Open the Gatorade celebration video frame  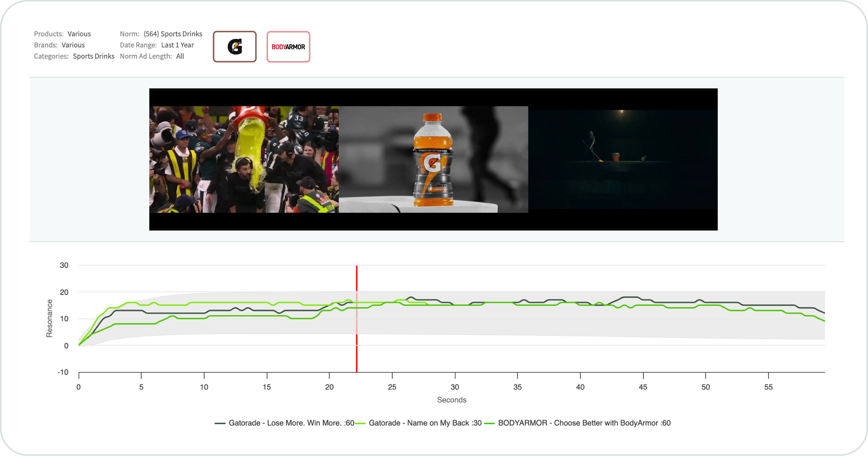[244, 159]
